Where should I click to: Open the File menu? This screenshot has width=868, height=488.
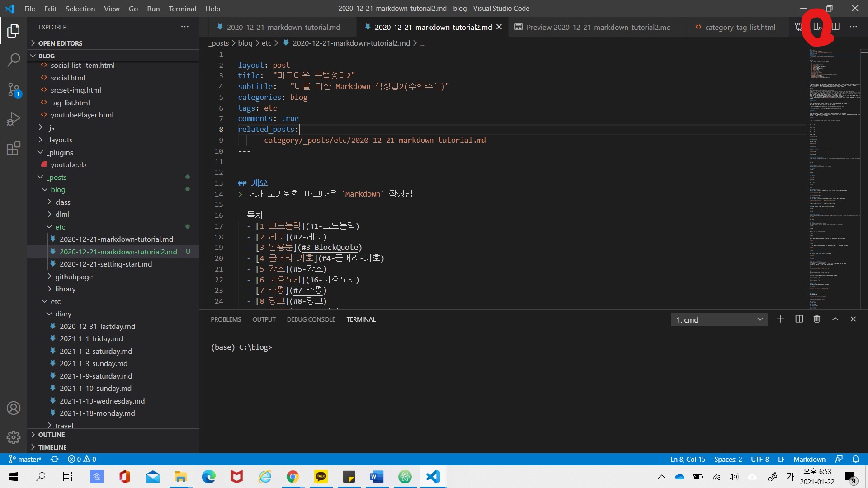click(x=29, y=9)
